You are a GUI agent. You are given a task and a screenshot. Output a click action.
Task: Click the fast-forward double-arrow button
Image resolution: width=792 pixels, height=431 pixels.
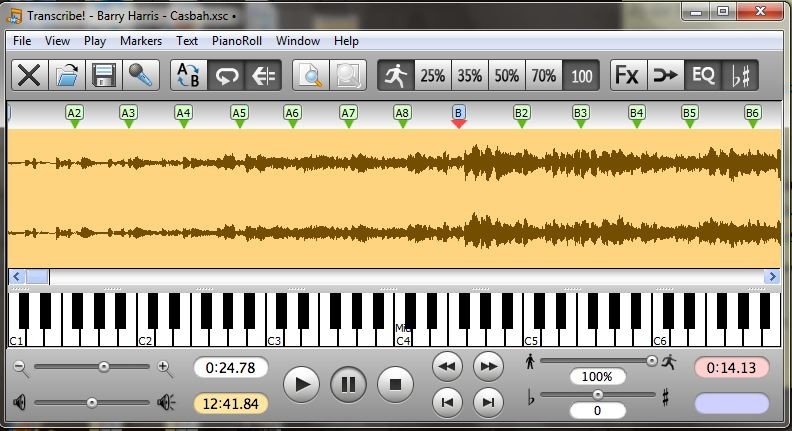tap(488, 366)
